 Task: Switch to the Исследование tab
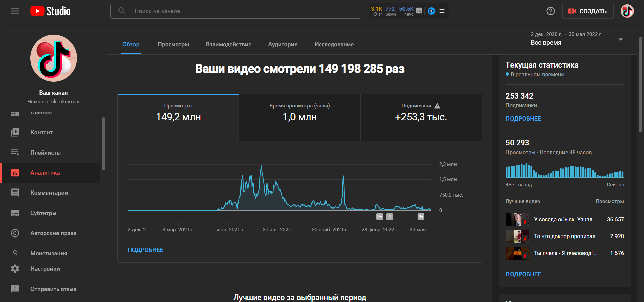pos(334,44)
